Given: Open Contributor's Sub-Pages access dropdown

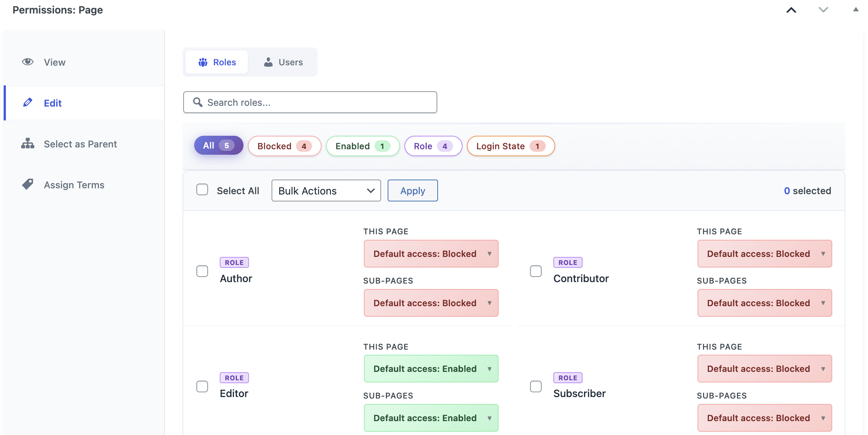Looking at the screenshot, I should click(x=764, y=303).
